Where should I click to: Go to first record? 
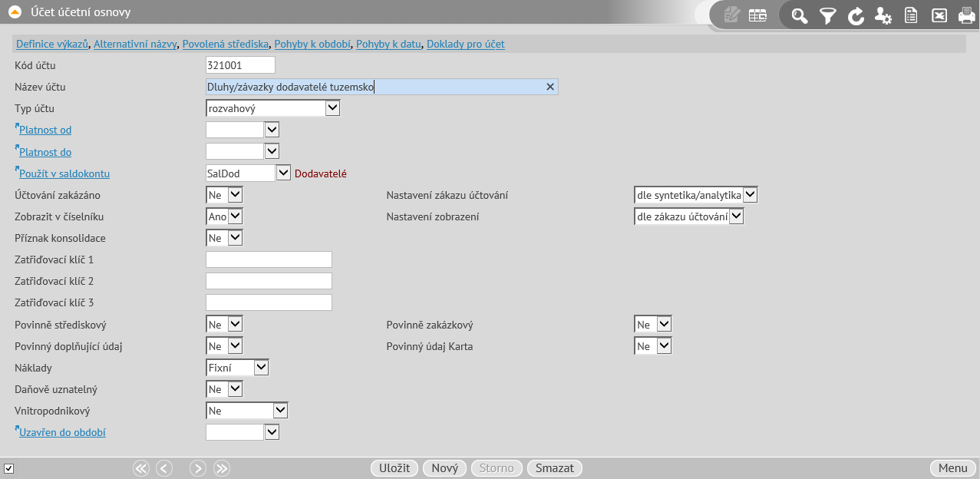click(x=140, y=468)
